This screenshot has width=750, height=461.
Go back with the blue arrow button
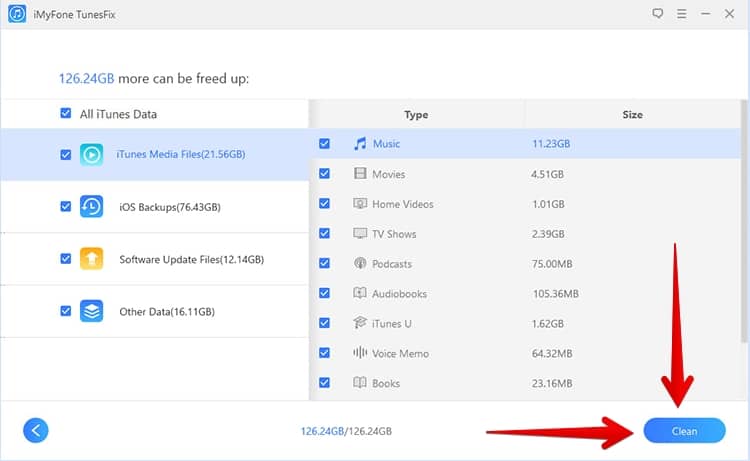pyautogui.click(x=36, y=430)
